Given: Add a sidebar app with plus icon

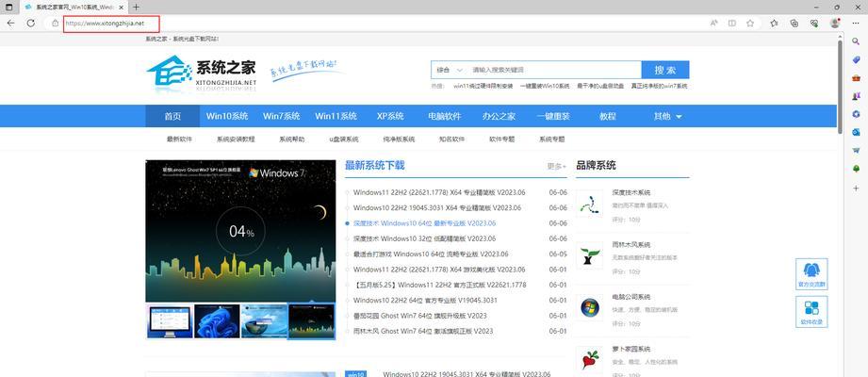Looking at the screenshot, I should point(856,188).
